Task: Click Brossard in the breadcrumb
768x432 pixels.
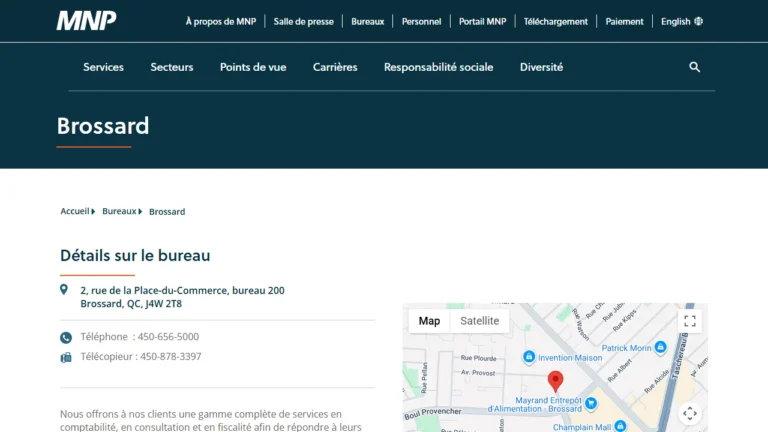Action: pyautogui.click(x=167, y=212)
